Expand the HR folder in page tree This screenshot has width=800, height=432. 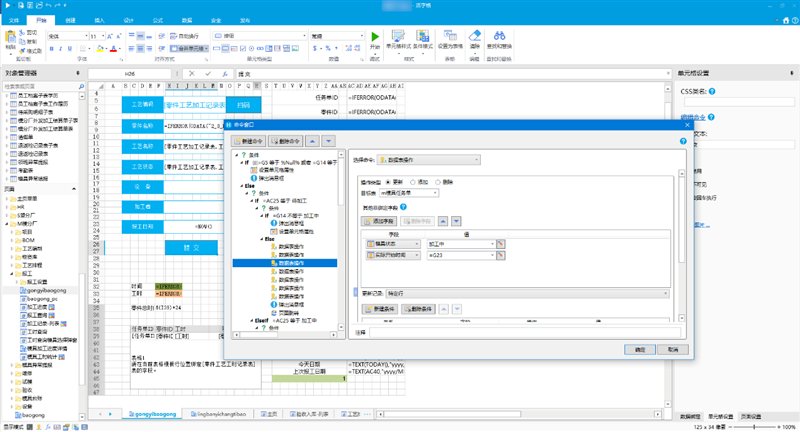(7, 207)
